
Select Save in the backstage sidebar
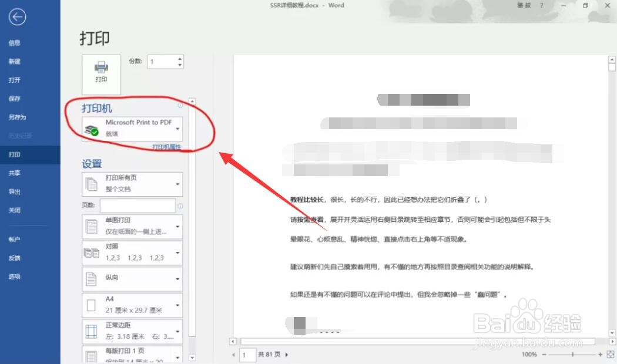(15, 99)
